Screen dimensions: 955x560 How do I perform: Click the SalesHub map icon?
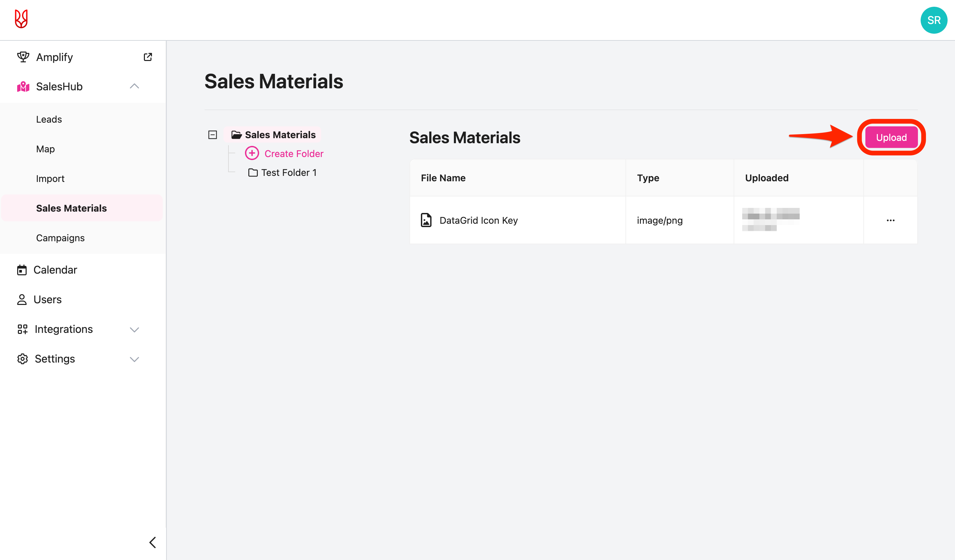tap(23, 86)
